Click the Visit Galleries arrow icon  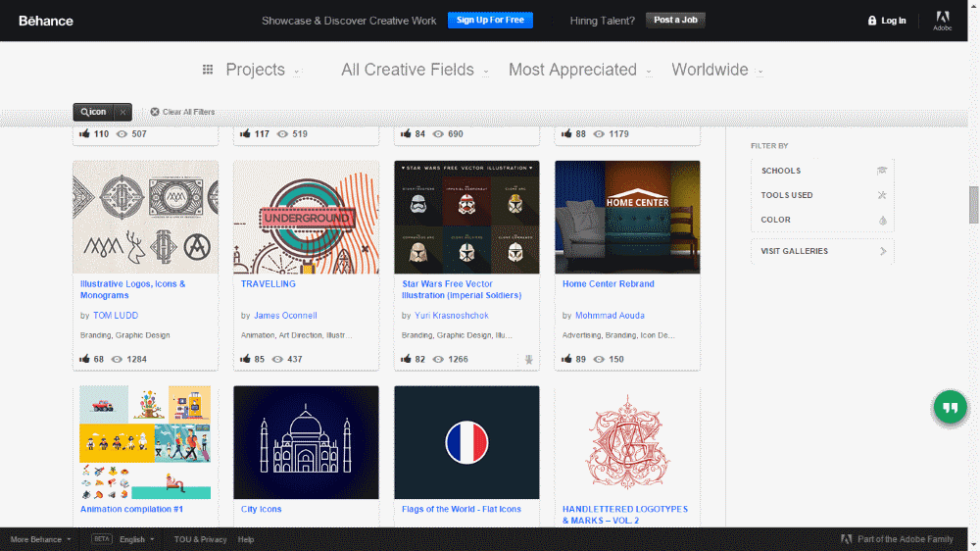(883, 251)
